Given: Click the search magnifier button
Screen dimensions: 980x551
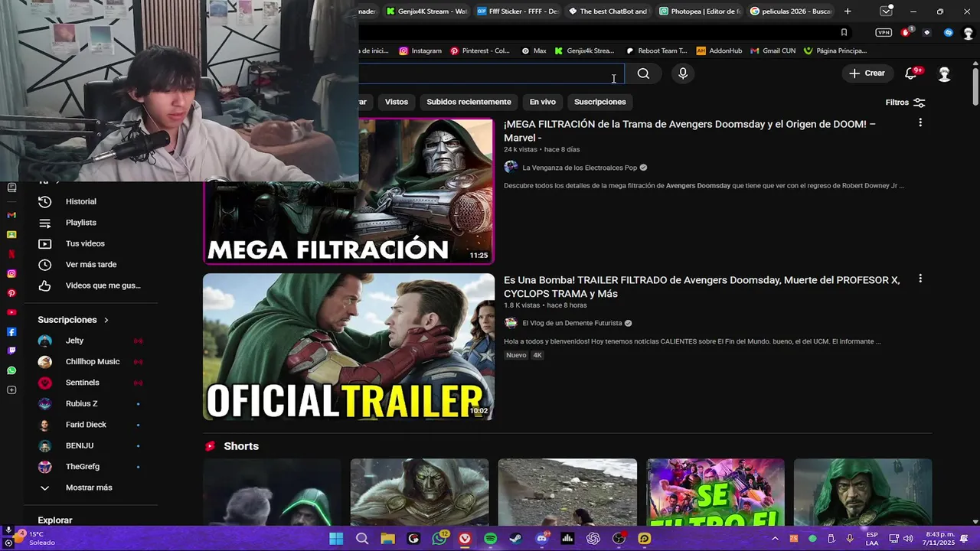Looking at the screenshot, I should pyautogui.click(x=643, y=73).
